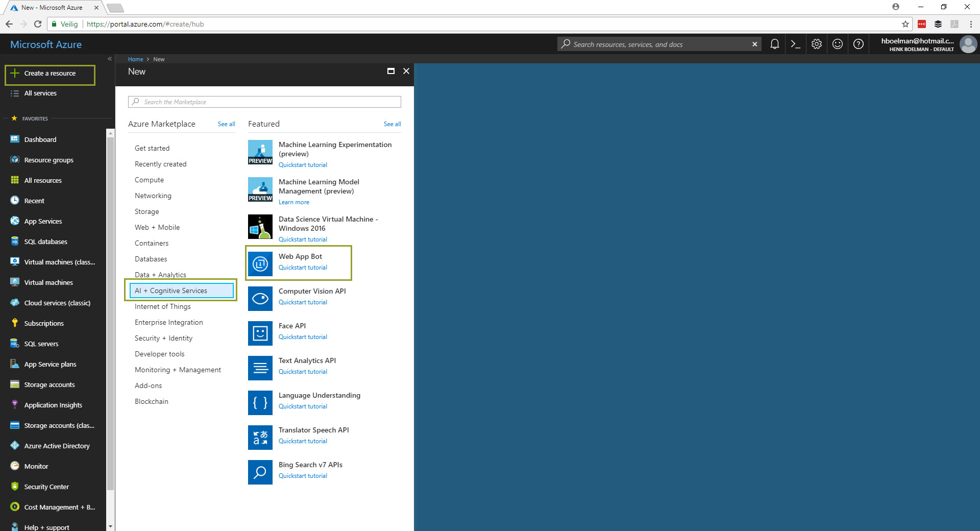Select Get started category
980x531 pixels.
152,148
